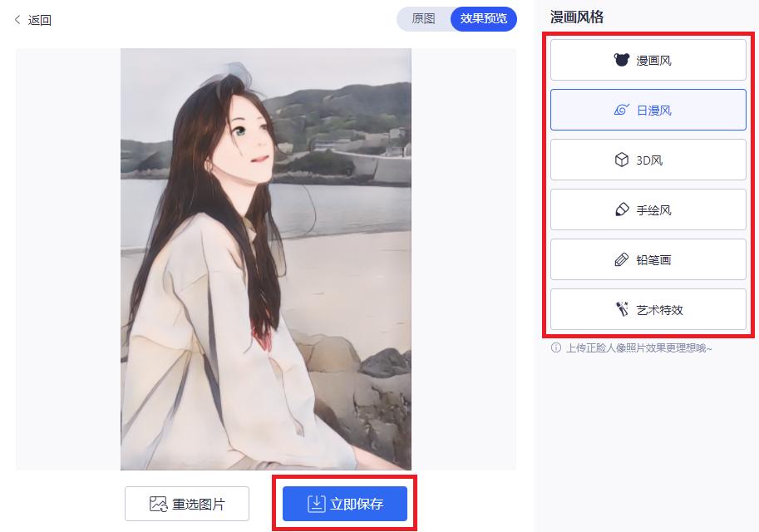Choose the 3D风 style option
The image size is (759, 532).
click(x=648, y=159)
